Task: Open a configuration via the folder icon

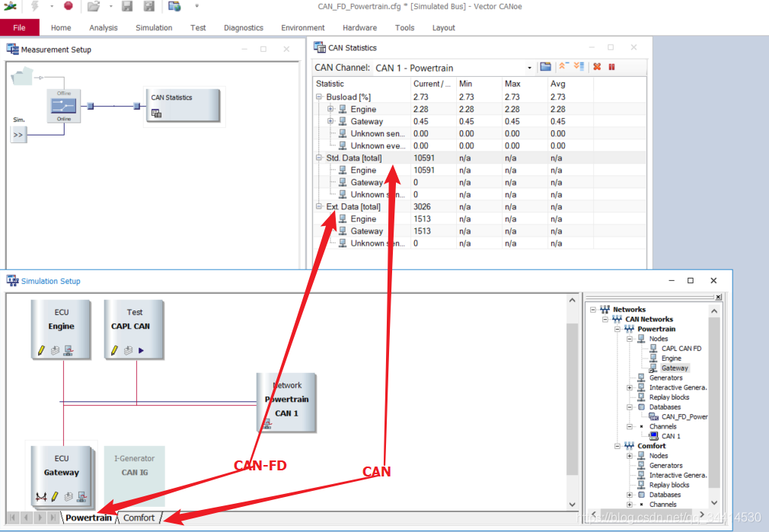Action: (x=93, y=6)
